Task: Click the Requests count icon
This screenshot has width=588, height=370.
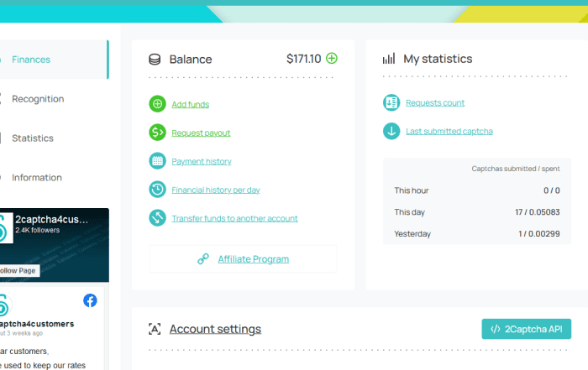Action: coord(391,102)
